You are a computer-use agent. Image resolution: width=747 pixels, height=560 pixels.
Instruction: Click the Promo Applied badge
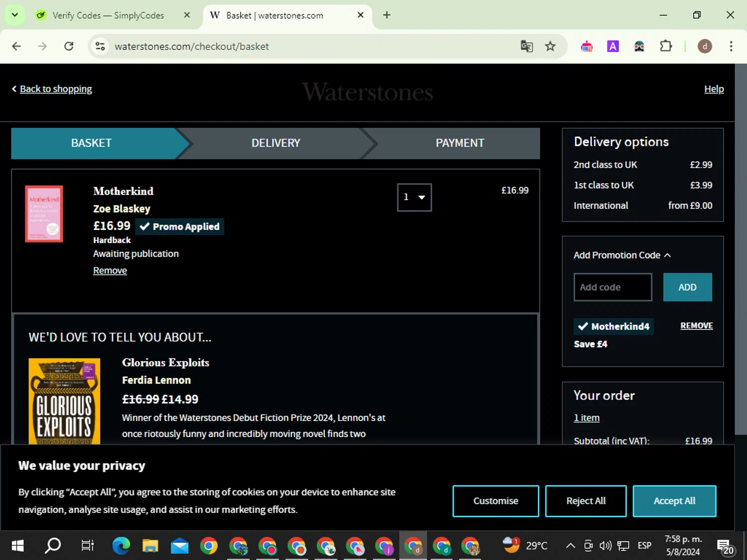click(179, 226)
